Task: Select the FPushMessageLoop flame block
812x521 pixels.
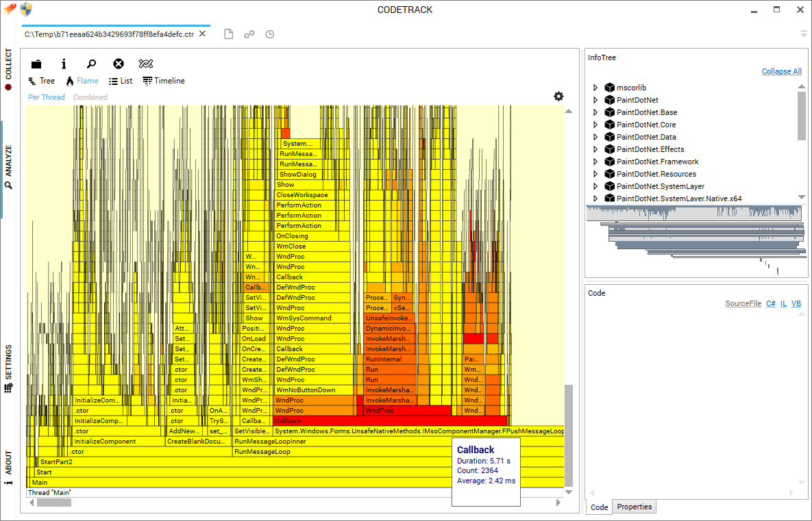Action: tap(419, 431)
